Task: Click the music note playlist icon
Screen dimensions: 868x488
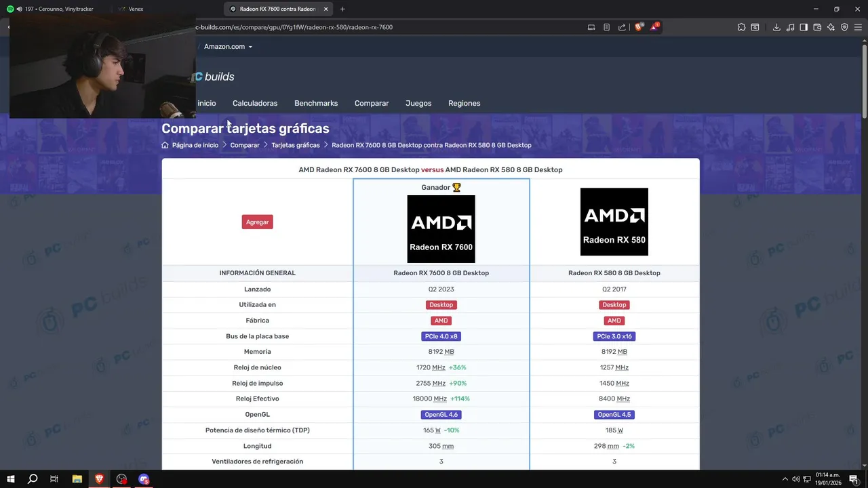Action: click(x=790, y=27)
